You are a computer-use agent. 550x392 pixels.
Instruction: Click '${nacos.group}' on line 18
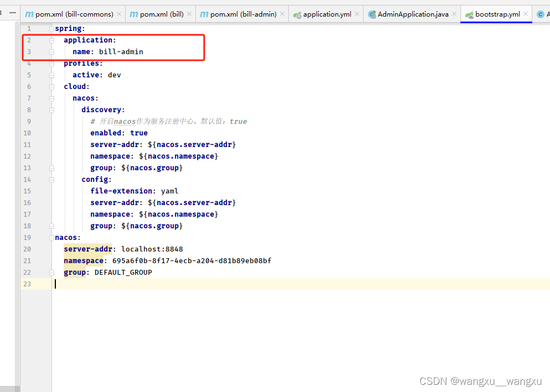(x=152, y=226)
